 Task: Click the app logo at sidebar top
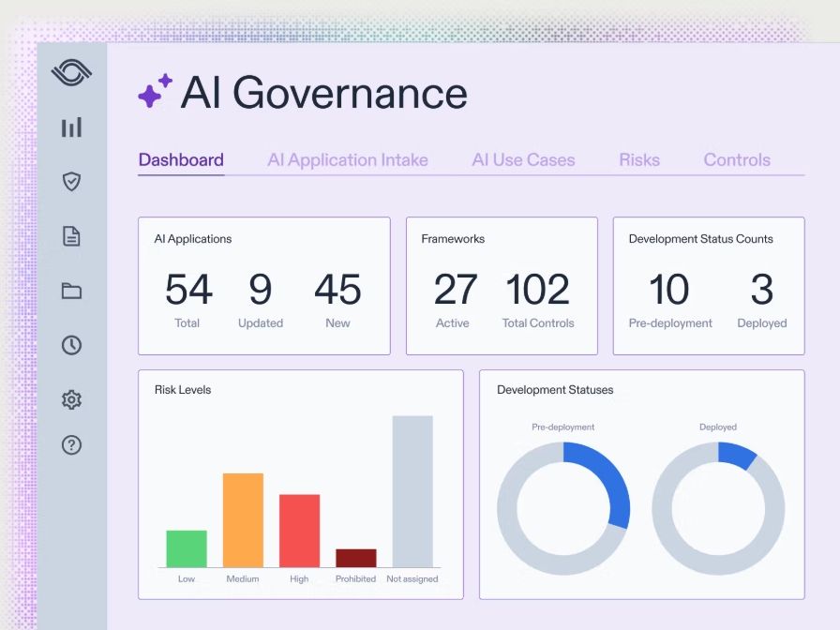pyautogui.click(x=71, y=72)
